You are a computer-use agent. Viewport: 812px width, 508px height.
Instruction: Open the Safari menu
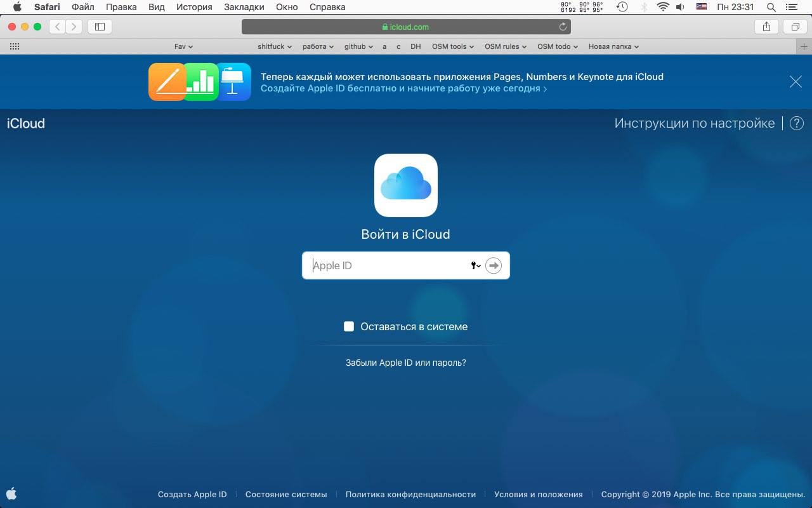(47, 7)
